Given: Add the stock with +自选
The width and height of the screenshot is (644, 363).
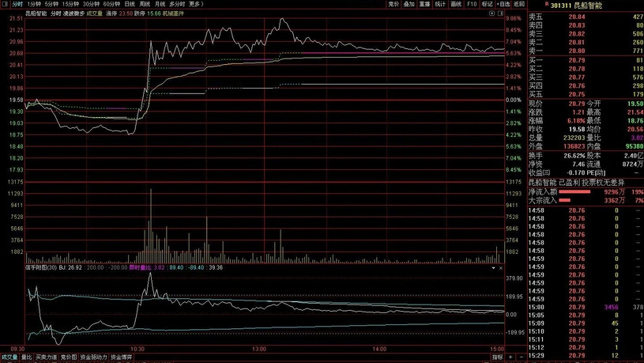Looking at the screenshot, I should tap(503, 4).
